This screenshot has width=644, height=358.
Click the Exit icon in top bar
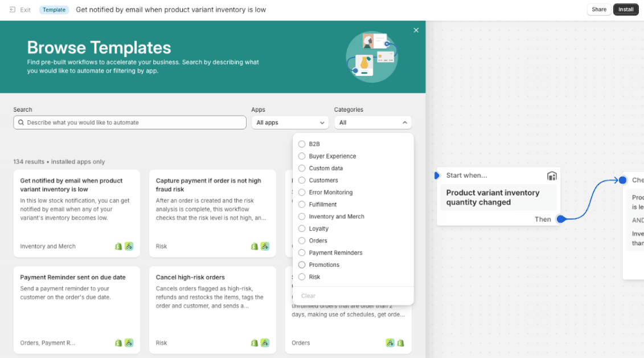[13, 10]
